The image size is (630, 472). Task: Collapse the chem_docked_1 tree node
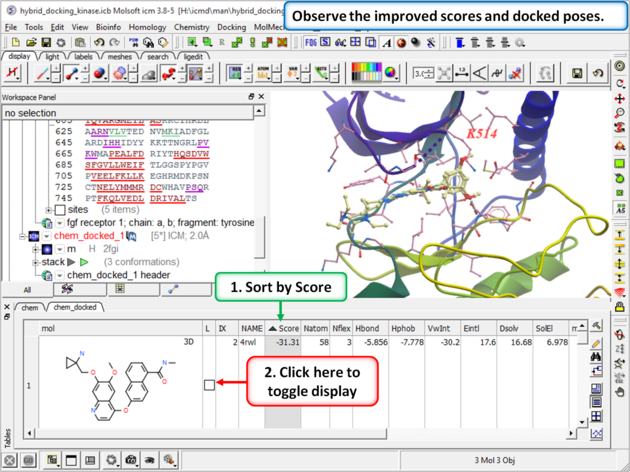click(x=22, y=236)
